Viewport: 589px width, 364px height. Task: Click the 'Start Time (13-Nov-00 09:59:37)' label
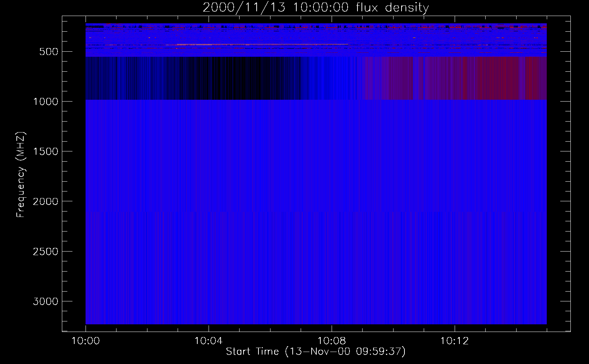point(316,352)
